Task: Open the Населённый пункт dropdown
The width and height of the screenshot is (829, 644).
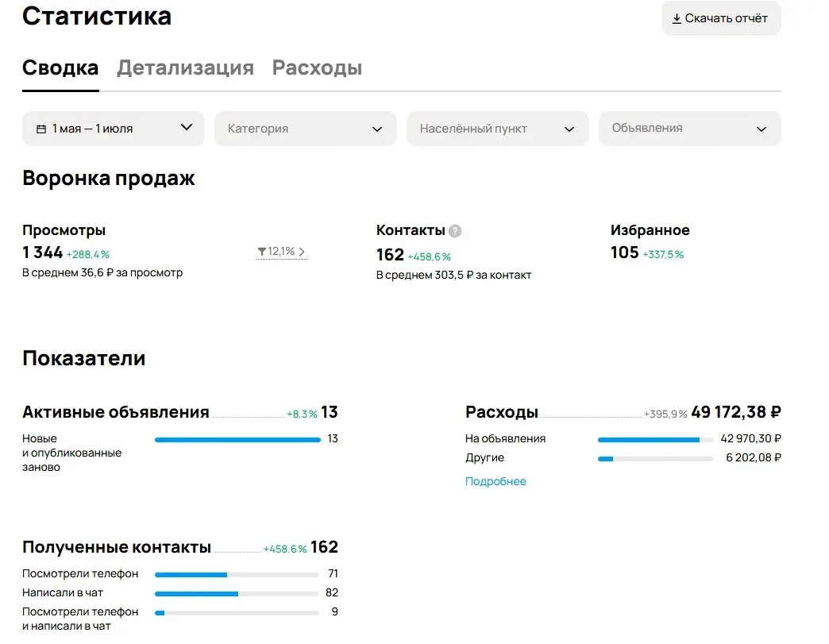Action: (x=498, y=129)
